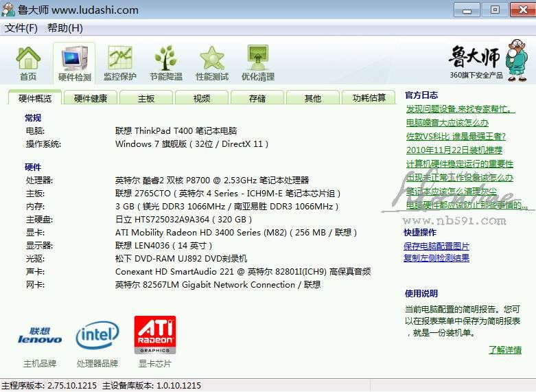Minimize the 鲁大师 window

click(x=467, y=10)
